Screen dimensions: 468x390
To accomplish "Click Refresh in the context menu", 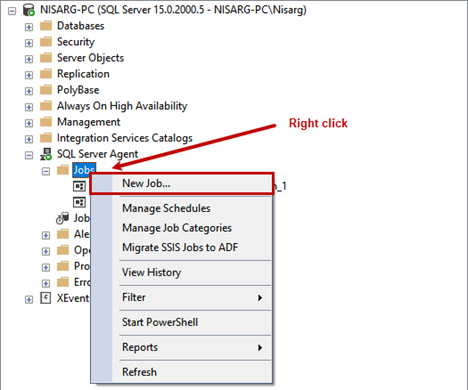I will pyautogui.click(x=182, y=372).
